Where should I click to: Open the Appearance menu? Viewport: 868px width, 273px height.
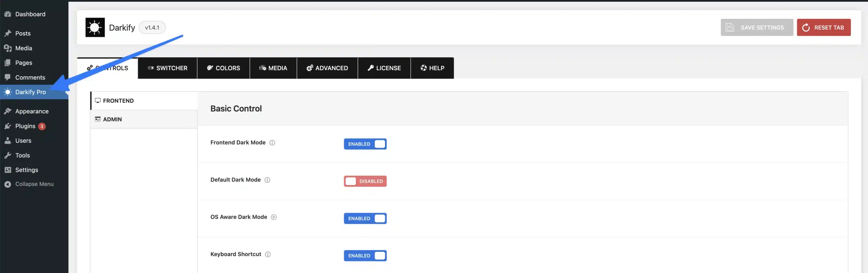[34, 111]
